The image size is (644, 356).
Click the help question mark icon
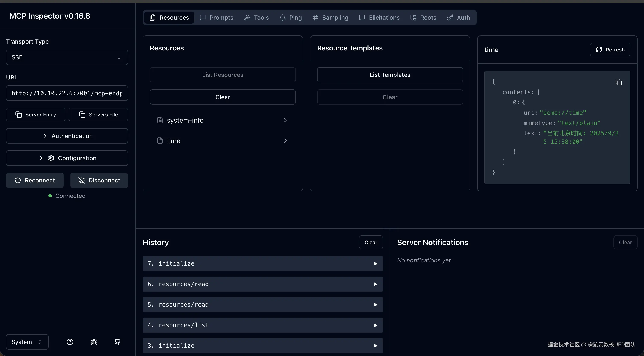(x=70, y=342)
